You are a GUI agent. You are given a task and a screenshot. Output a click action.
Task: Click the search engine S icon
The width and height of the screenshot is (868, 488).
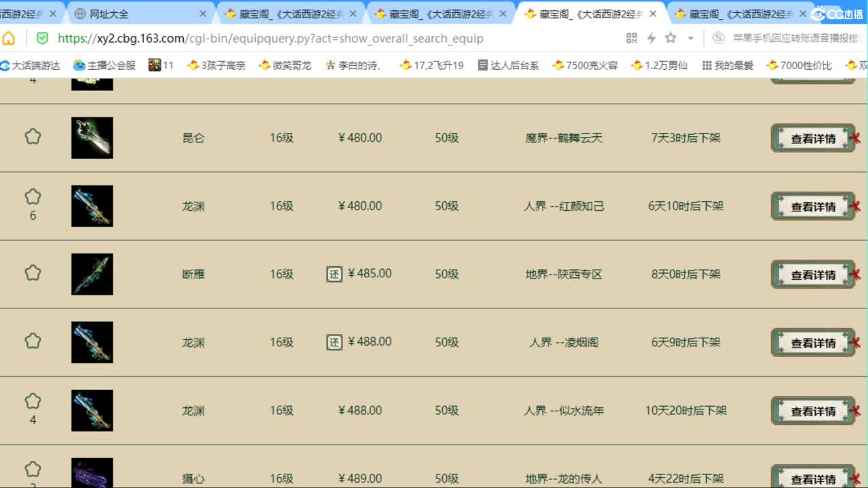click(x=718, y=38)
